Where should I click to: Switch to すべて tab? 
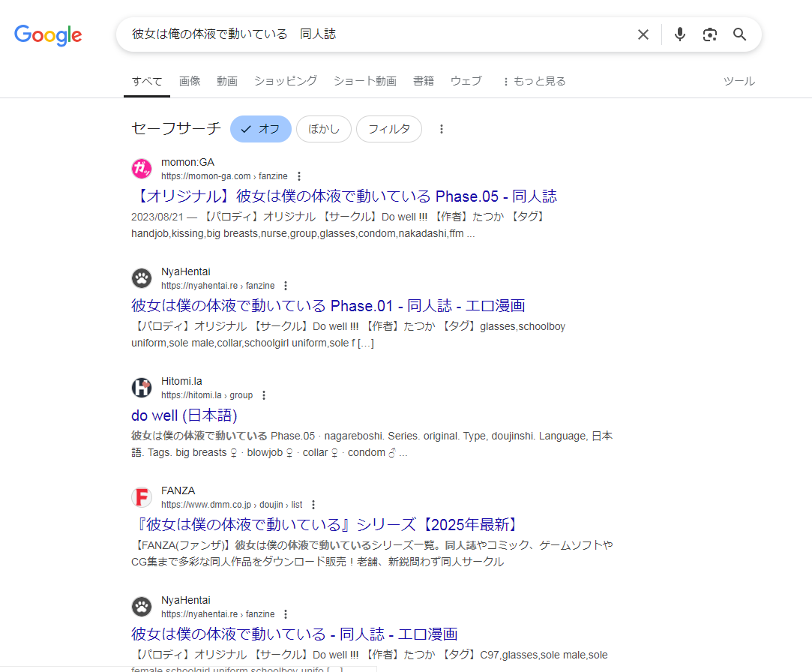(146, 81)
